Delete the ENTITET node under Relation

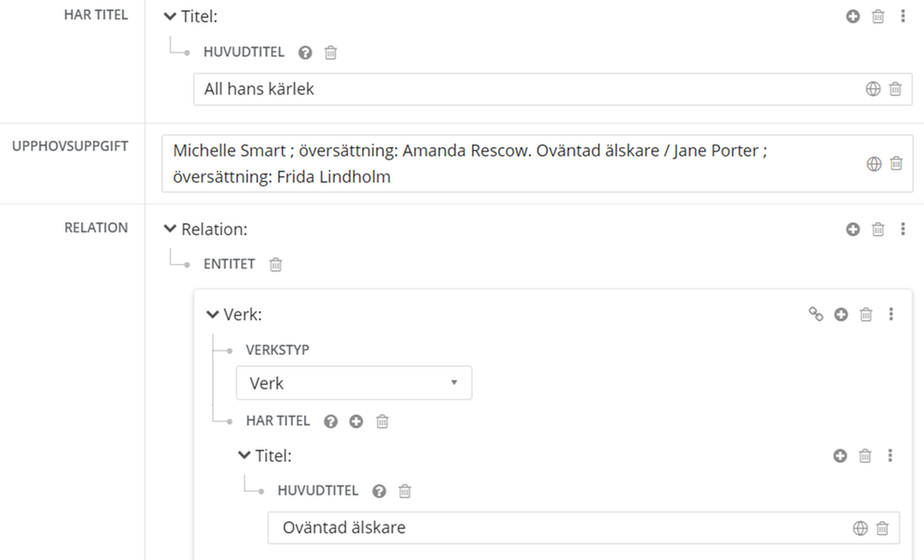point(275,264)
